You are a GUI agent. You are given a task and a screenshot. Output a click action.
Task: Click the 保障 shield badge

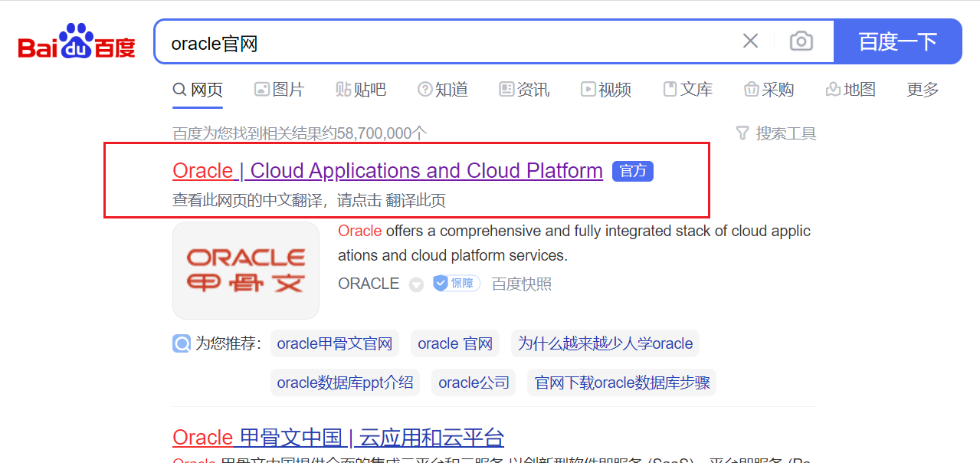(x=457, y=284)
